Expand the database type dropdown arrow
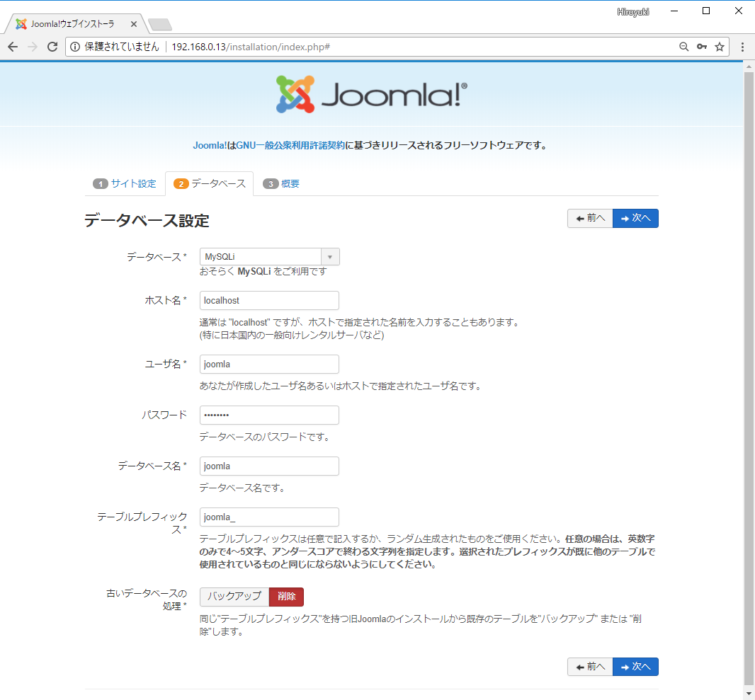Viewport: 755px width, 700px height. point(330,257)
